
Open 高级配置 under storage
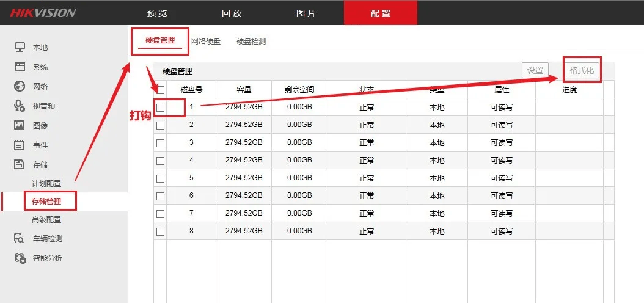(x=46, y=220)
